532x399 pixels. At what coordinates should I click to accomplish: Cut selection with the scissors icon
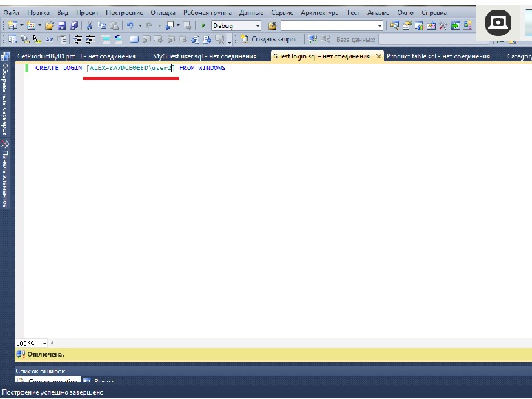click(x=90, y=25)
